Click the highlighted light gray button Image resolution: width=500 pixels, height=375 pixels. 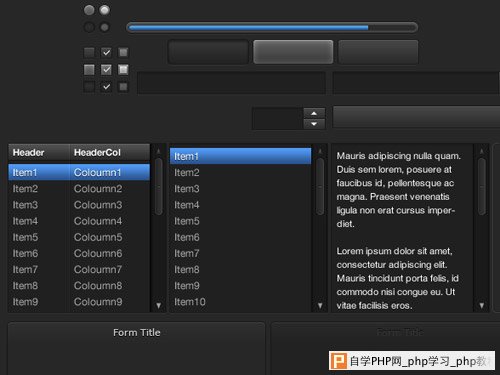pyautogui.click(x=293, y=52)
